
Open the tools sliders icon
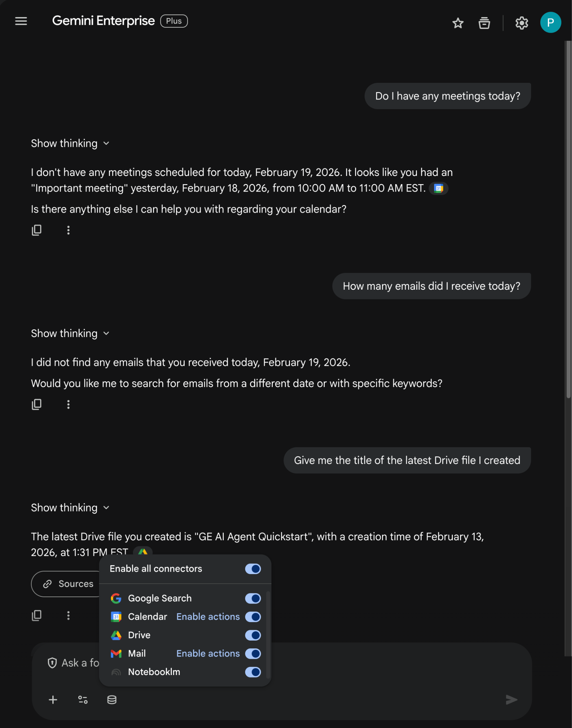click(83, 700)
